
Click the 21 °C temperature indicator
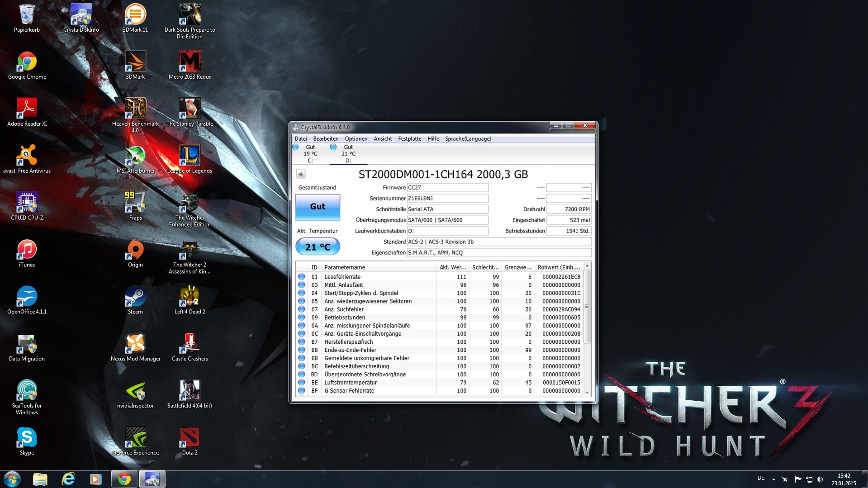[x=318, y=247]
